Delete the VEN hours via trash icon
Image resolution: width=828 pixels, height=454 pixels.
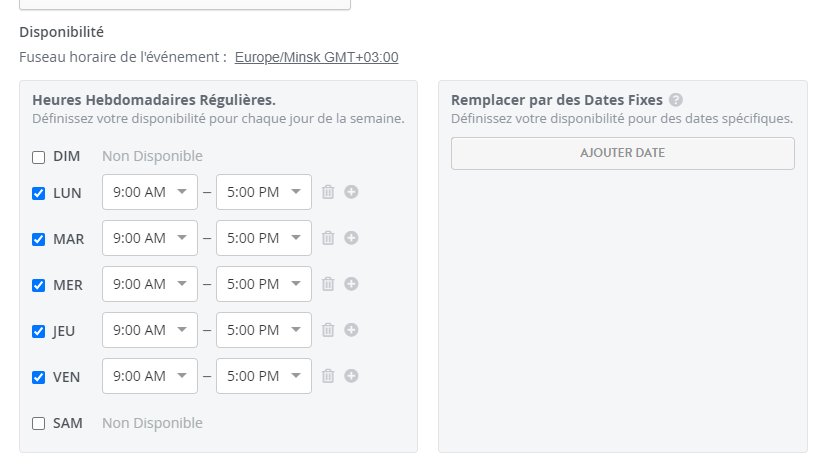coord(328,375)
